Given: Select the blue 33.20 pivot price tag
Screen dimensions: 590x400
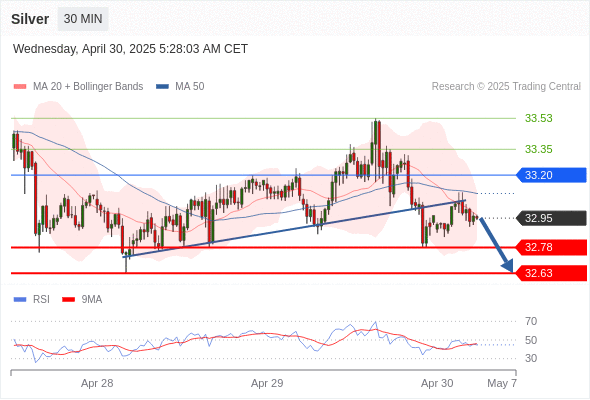Looking at the screenshot, I should [x=551, y=175].
